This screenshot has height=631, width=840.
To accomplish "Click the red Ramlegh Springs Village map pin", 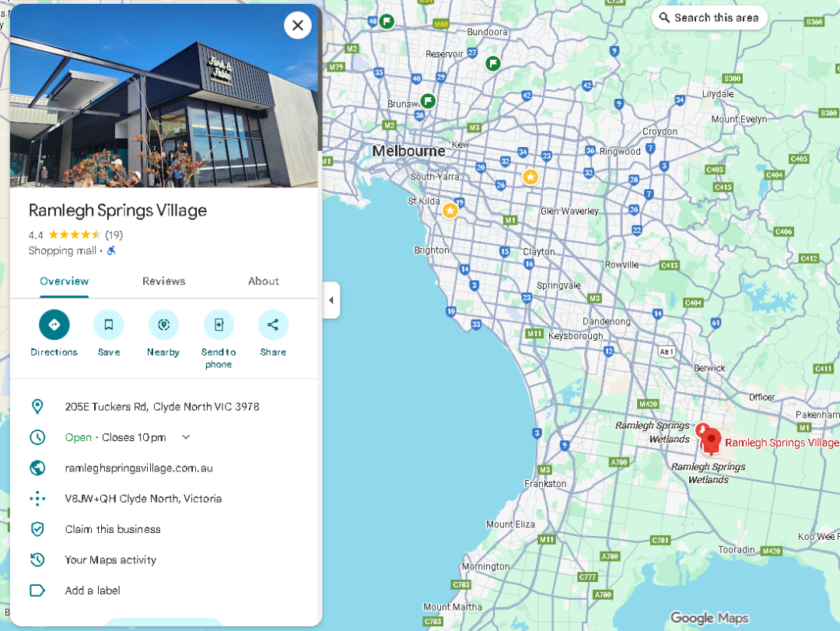I will pyautogui.click(x=711, y=440).
